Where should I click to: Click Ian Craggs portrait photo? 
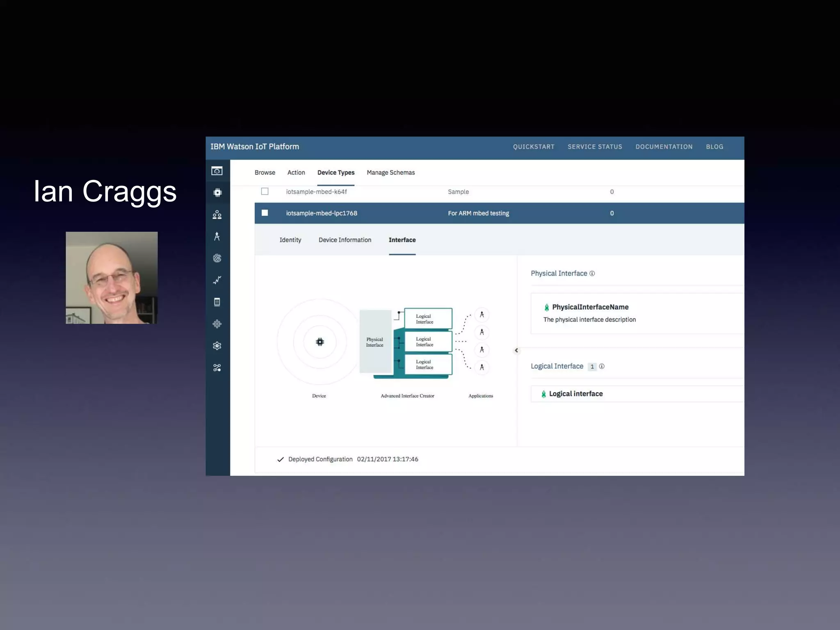point(112,278)
